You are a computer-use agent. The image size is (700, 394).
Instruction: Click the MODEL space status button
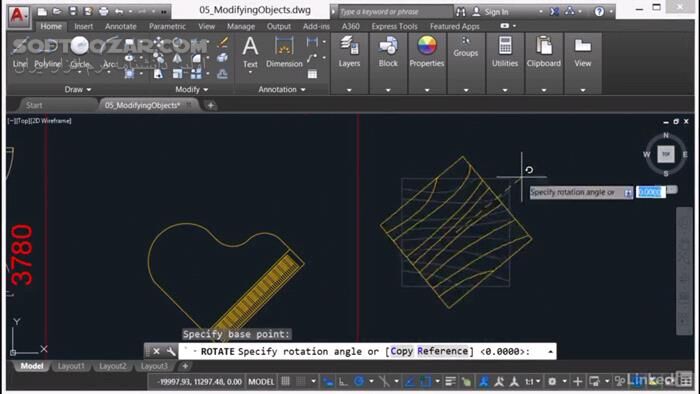point(261,382)
